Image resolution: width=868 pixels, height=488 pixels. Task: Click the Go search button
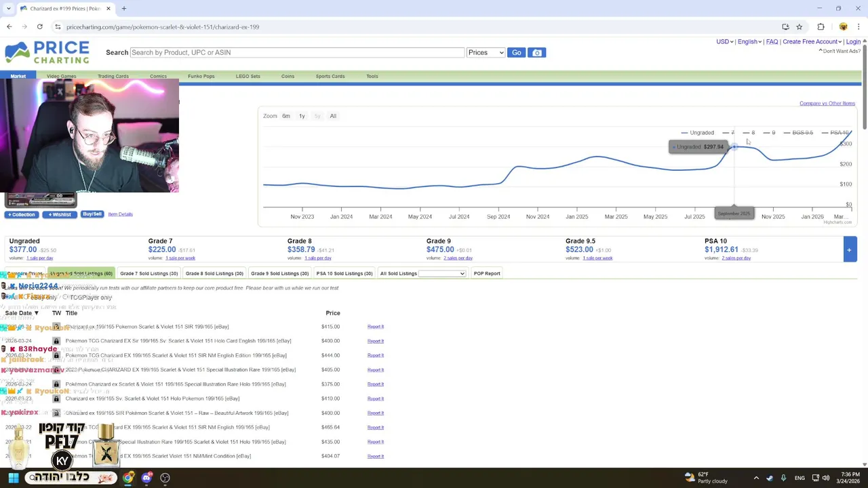[x=517, y=52]
